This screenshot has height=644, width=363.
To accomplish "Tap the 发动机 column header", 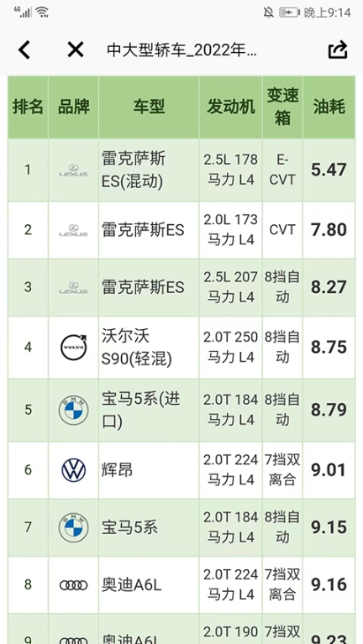I will [x=230, y=107].
